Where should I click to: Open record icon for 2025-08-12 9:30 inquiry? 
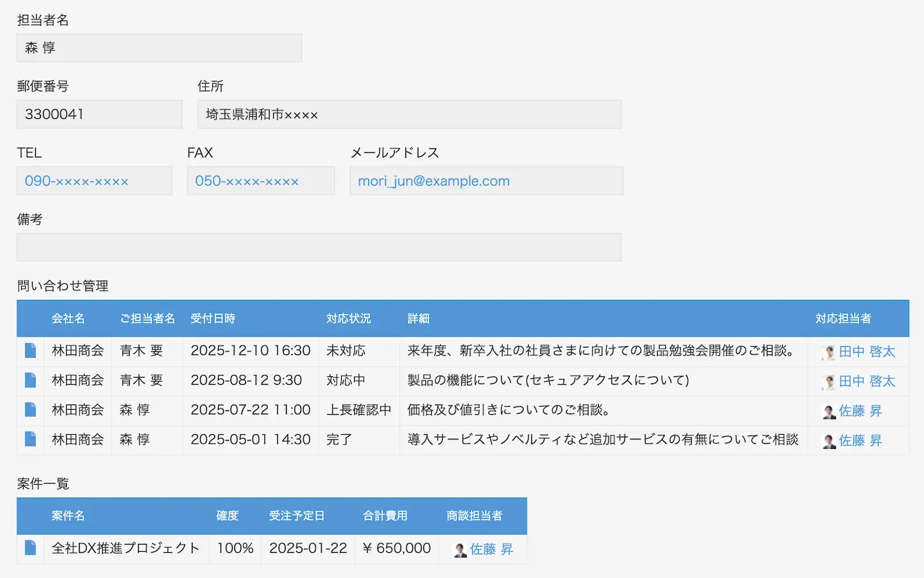click(x=30, y=380)
